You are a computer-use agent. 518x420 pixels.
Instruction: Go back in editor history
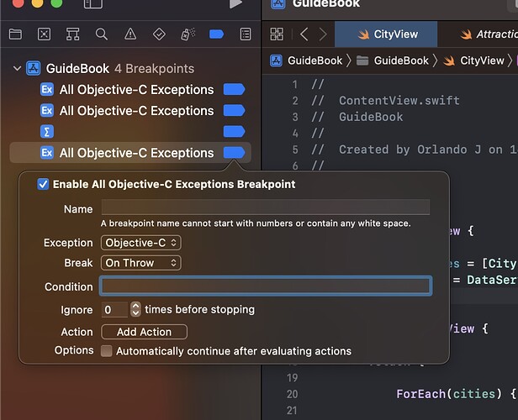pyautogui.click(x=304, y=34)
